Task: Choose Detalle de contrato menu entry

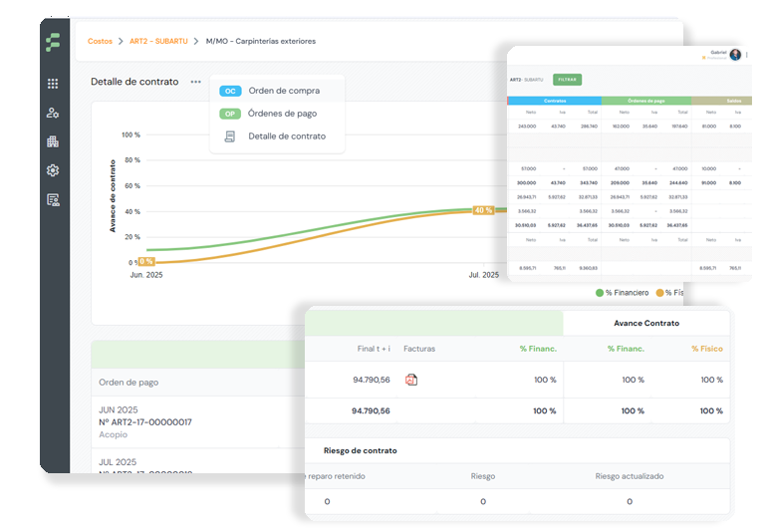Action: pos(286,135)
